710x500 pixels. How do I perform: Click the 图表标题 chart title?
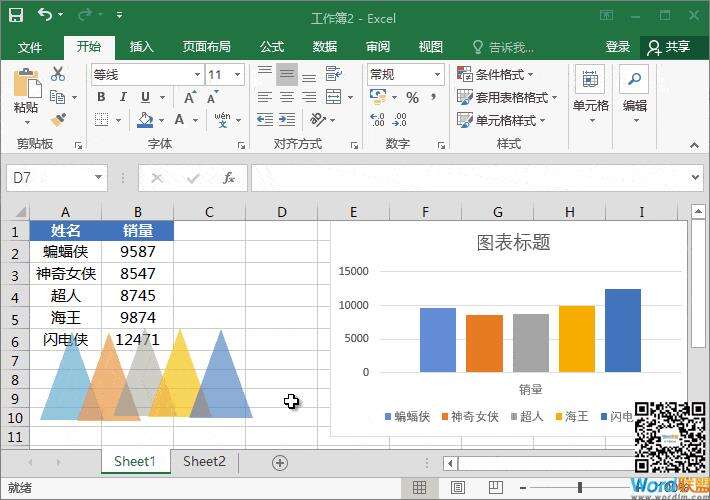point(513,242)
